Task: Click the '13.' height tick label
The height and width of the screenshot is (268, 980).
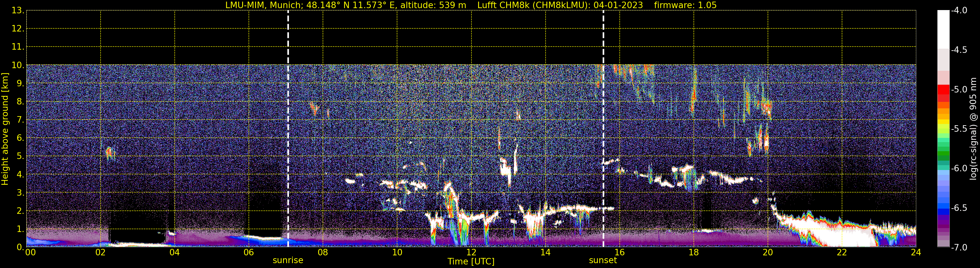Action: 18,11
